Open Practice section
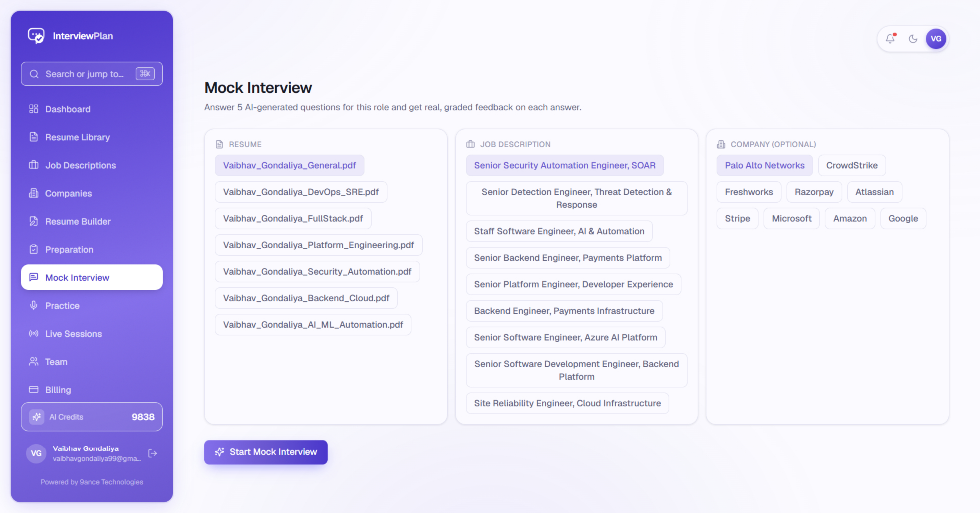The width and height of the screenshot is (980, 513). pyautogui.click(x=92, y=306)
